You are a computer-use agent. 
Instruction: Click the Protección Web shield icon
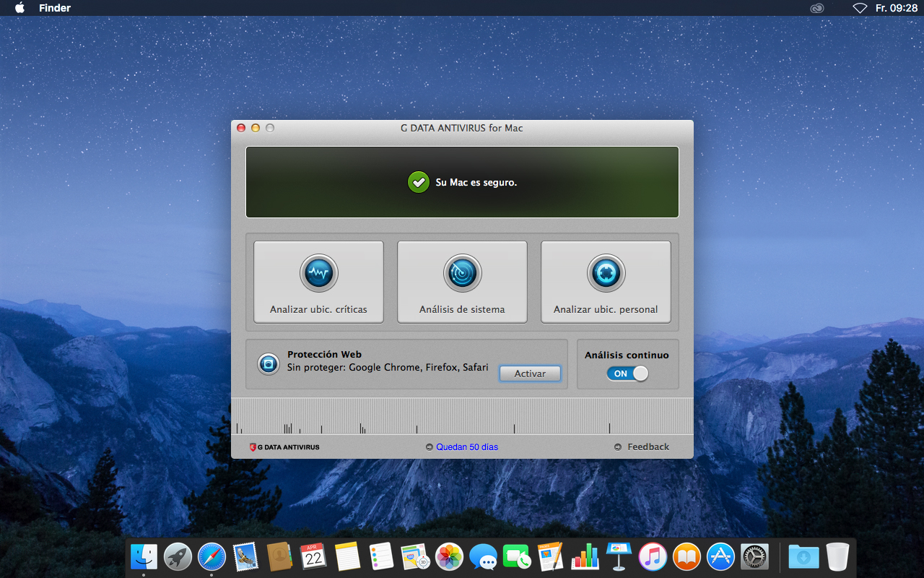click(269, 363)
